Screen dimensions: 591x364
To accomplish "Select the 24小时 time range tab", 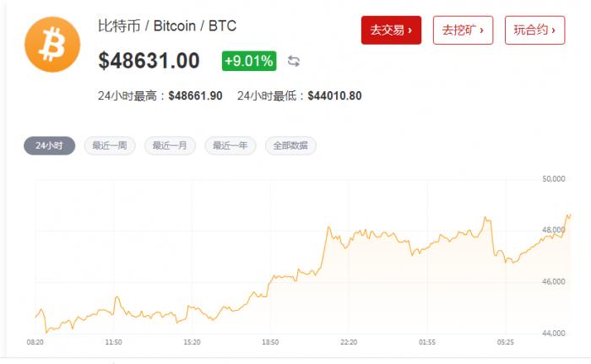I will (49, 145).
